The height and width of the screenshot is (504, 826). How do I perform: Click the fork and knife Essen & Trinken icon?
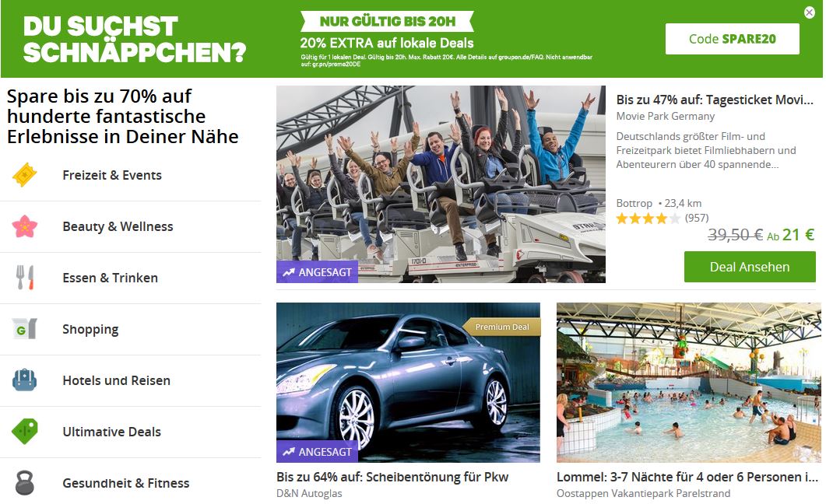click(x=25, y=277)
